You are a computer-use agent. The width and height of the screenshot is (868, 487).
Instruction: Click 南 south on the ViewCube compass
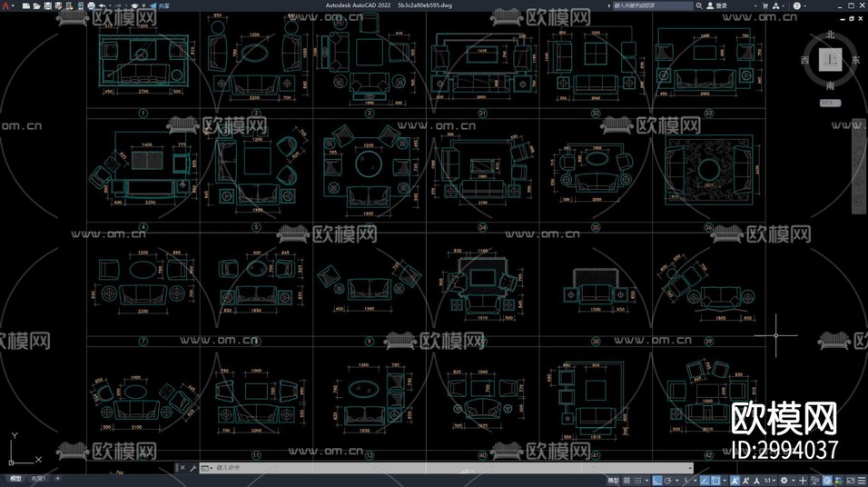[831, 86]
